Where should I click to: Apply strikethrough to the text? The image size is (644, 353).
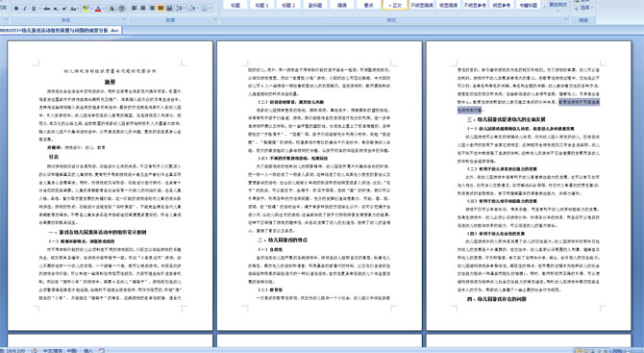pos(47,9)
